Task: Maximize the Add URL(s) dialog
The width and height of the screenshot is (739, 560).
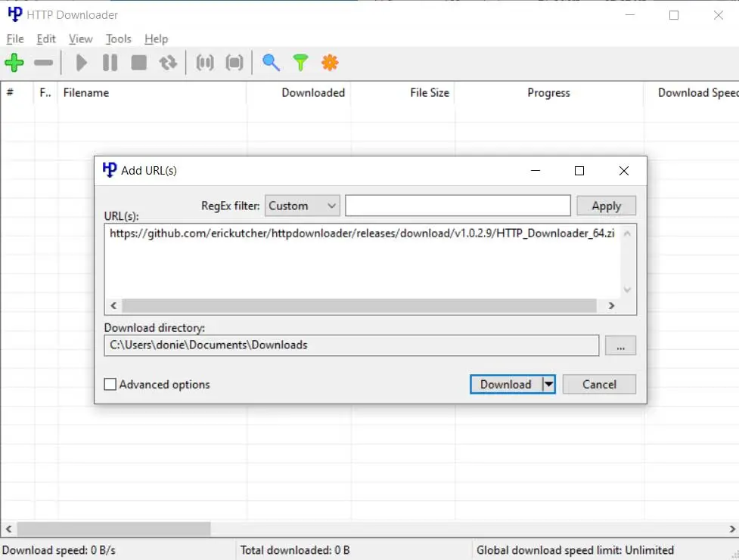Action: (579, 171)
